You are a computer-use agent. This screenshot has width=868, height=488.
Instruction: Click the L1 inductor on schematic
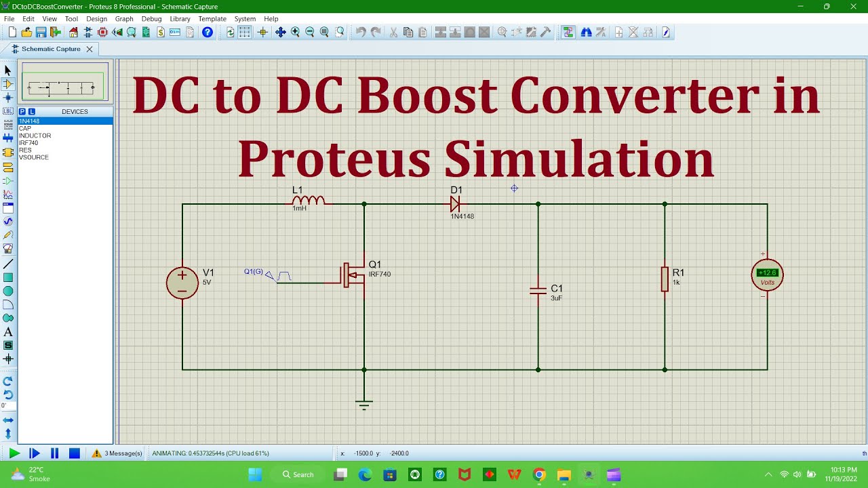point(309,199)
